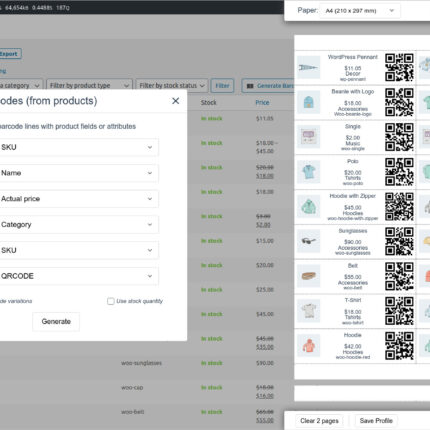Click the Export button

(x=10, y=54)
